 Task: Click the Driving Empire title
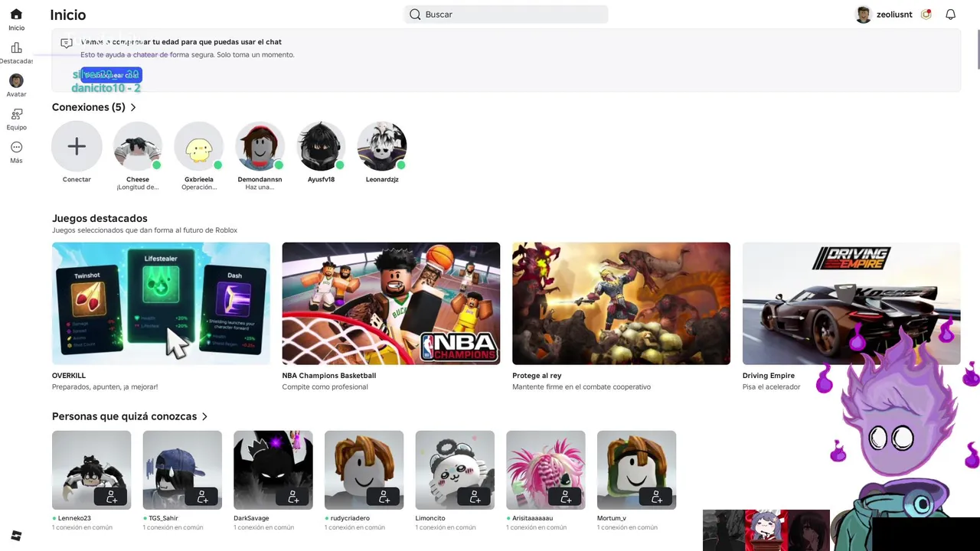point(769,376)
